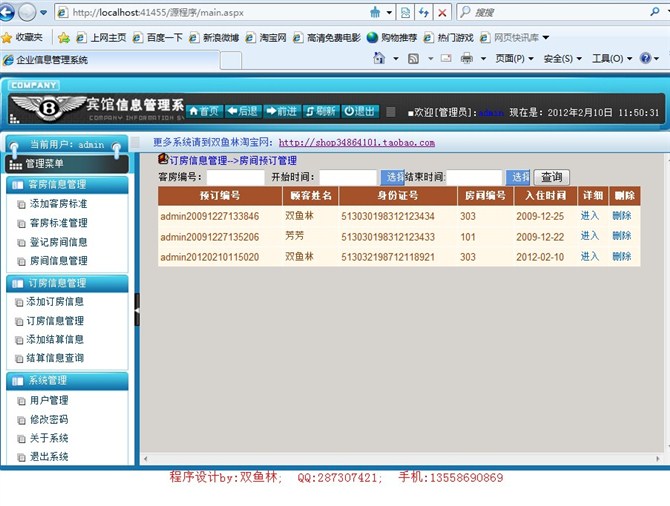
Task: Click 选择 button next to 结束时间
Action: tap(518, 177)
